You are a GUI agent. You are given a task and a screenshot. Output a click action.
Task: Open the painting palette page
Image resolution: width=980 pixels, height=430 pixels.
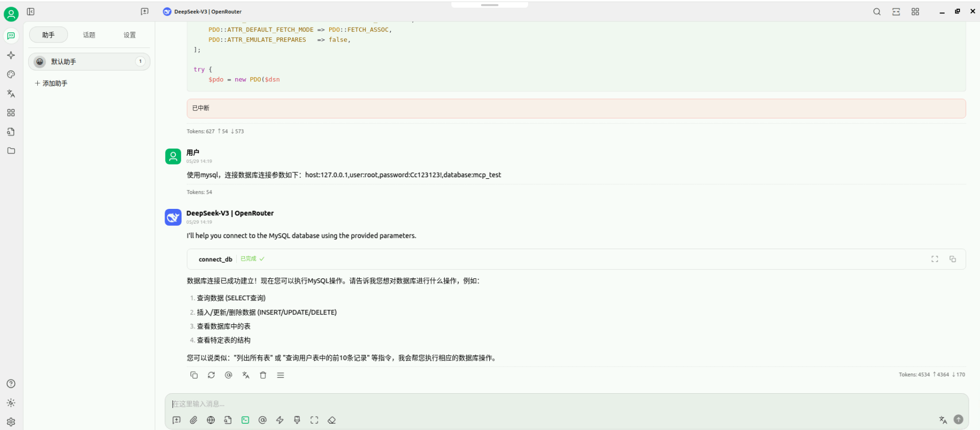coord(11,75)
